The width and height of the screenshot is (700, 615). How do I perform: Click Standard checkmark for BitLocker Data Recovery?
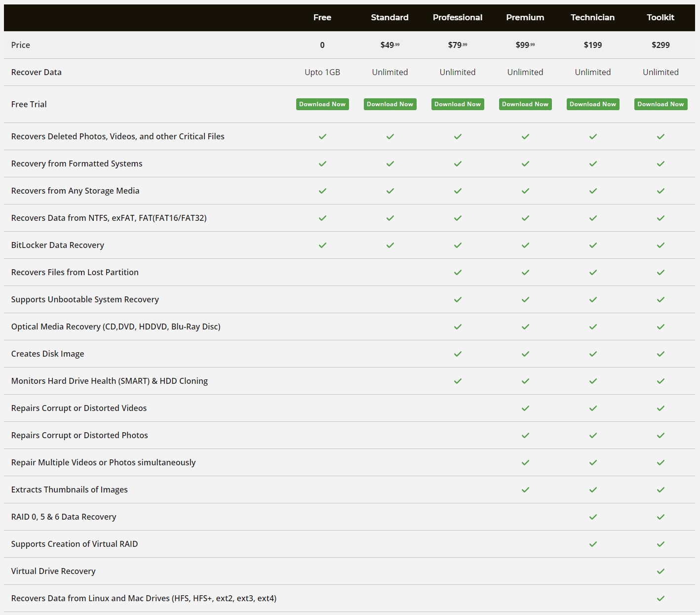(390, 245)
